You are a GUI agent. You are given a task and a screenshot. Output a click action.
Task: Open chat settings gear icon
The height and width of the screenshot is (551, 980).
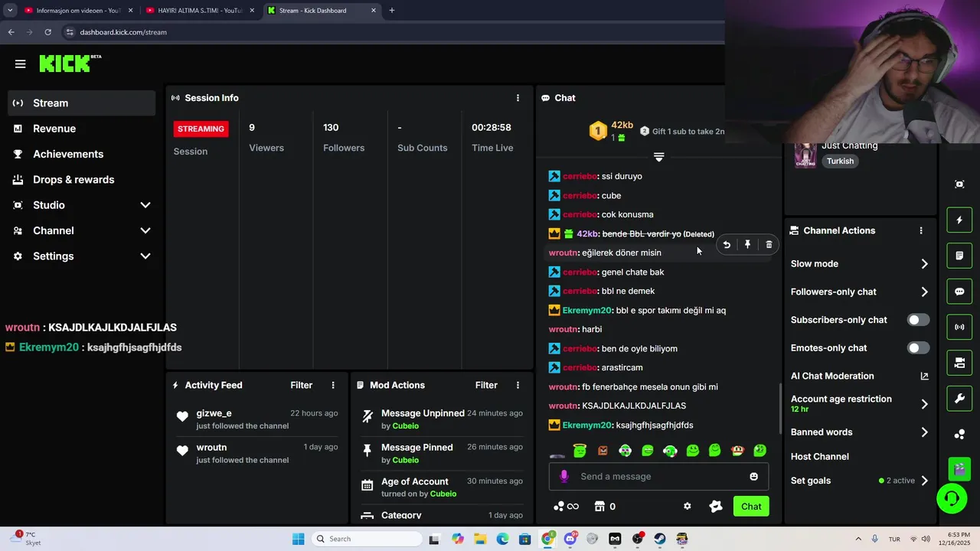(688, 507)
